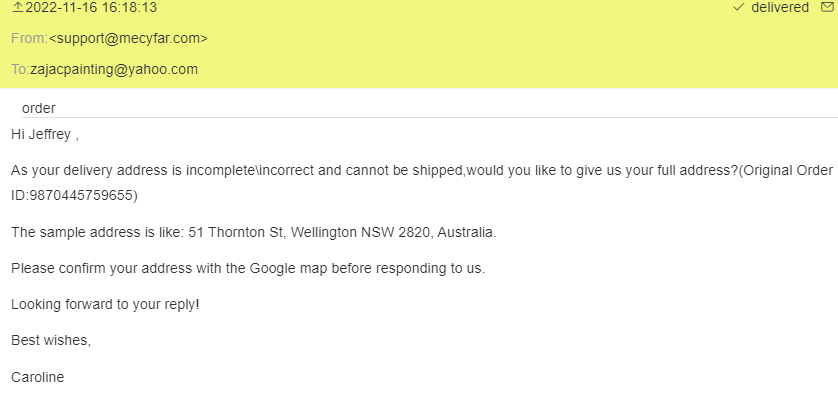Click the 'order' subject line field
Image resolution: width=838 pixels, height=405 pixels.
[x=39, y=108]
